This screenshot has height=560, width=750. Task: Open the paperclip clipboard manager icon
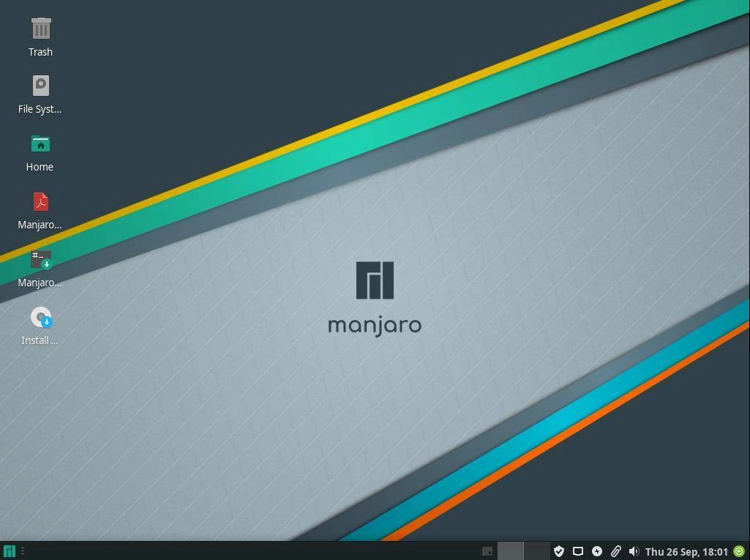[615, 551]
